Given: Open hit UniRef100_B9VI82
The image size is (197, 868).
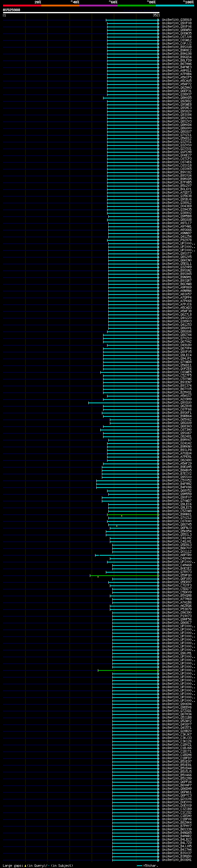Looking at the screenshot, I should click(177, 172).
